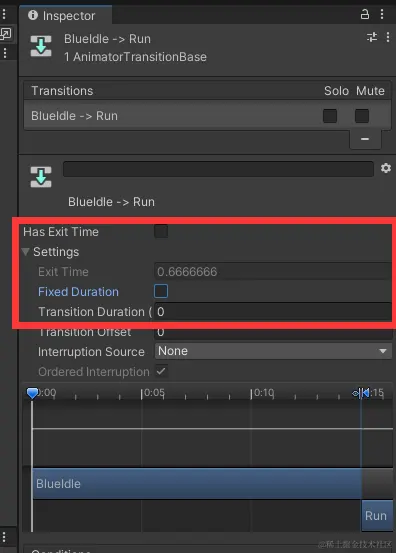Image resolution: width=396 pixels, height=553 pixels.
Task: Switch to the Inspector tab
Action: point(66,16)
